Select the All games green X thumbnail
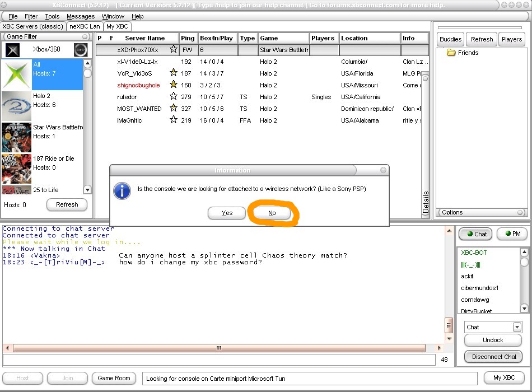The height and width of the screenshot is (392, 532). (16, 74)
